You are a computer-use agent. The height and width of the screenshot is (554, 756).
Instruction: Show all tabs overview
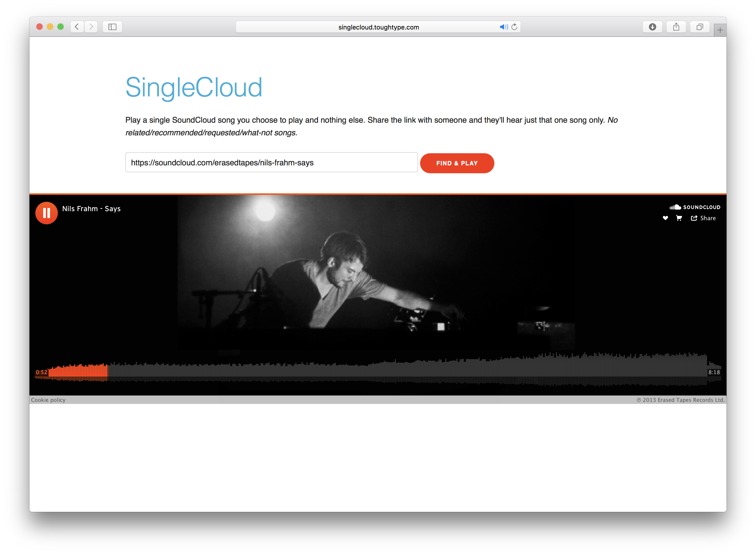pos(700,27)
